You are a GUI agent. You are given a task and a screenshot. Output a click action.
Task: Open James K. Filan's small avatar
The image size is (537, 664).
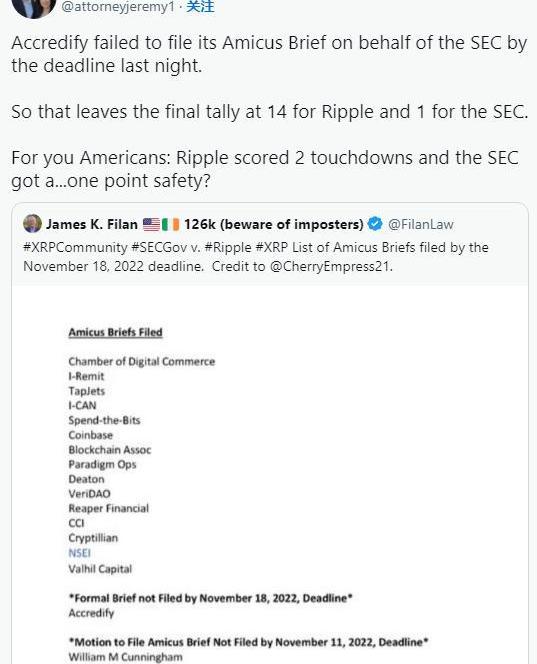(x=33, y=224)
